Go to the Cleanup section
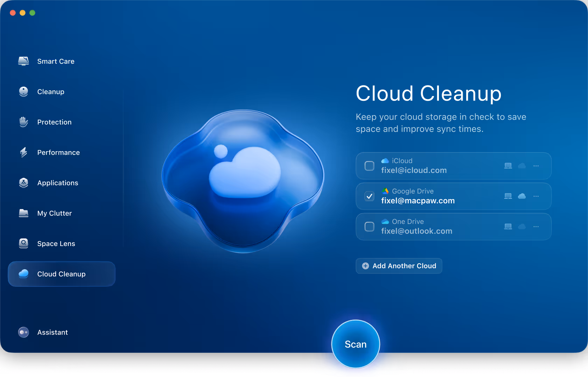The height and width of the screenshot is (377, 588). pyautogui.click(x=62, y=92)
